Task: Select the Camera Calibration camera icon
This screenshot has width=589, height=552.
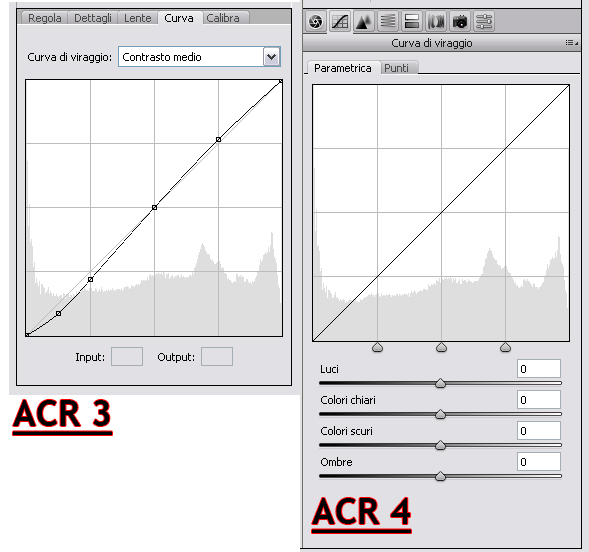Action: pyautogui.click(x=460, y=21)
